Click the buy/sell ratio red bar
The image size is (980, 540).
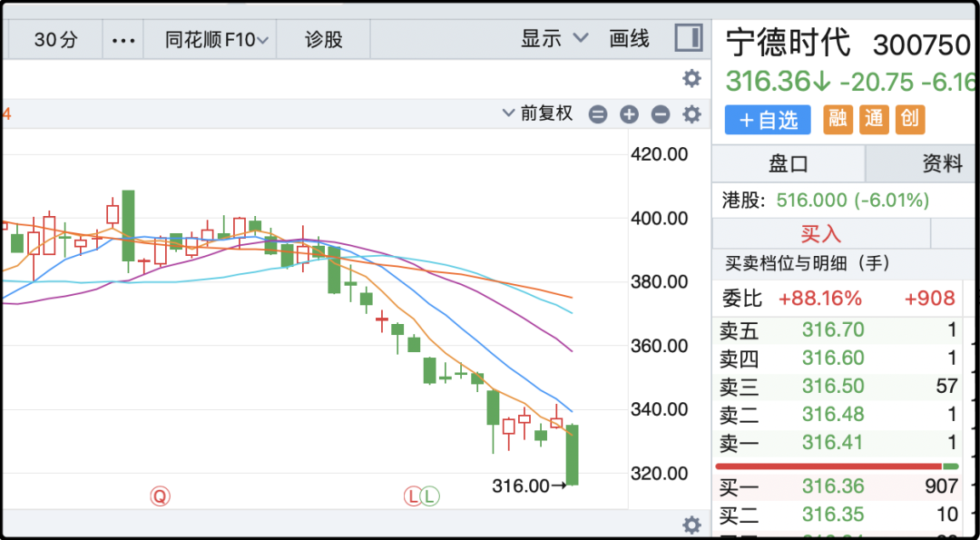tap(828, 466)
